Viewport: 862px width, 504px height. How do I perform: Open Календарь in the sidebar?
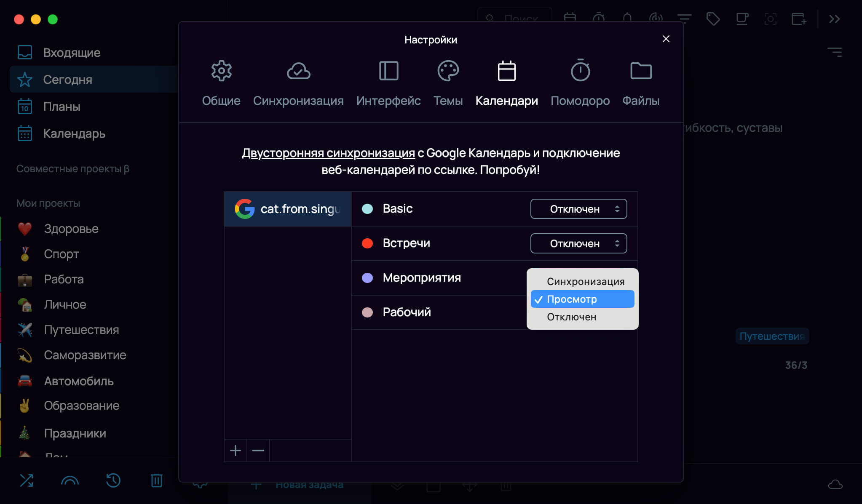click(x=93, y=133)
